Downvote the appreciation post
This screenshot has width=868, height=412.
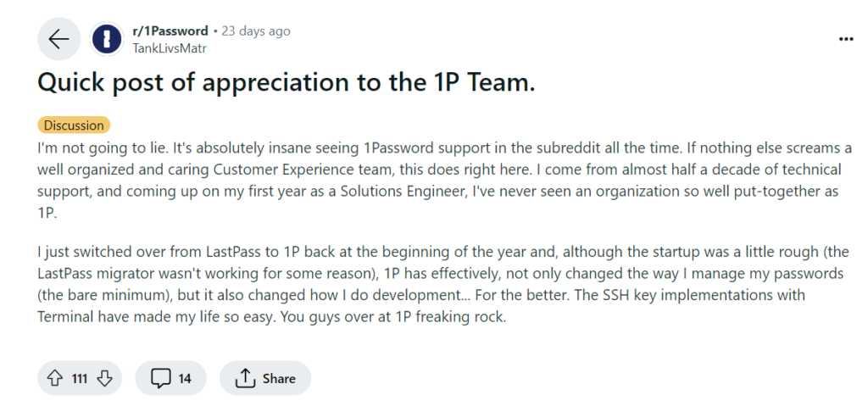[x=105, y=378]
